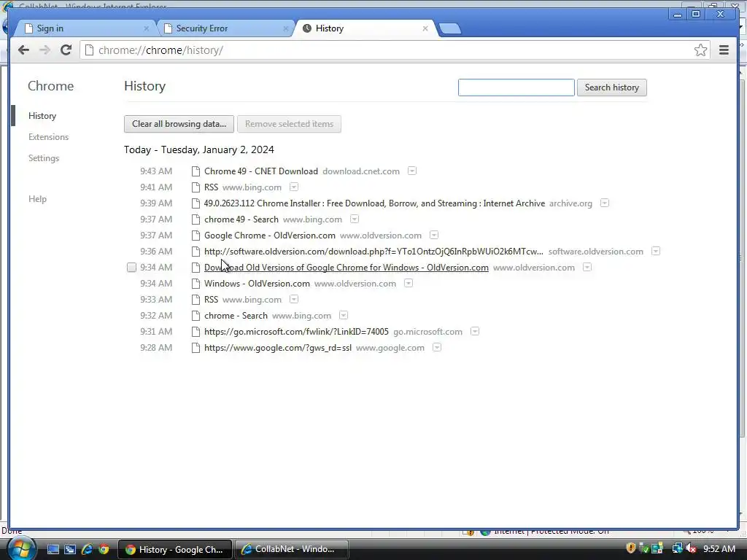
Task: Click the security shield tray icon
Action: [631, 548]
